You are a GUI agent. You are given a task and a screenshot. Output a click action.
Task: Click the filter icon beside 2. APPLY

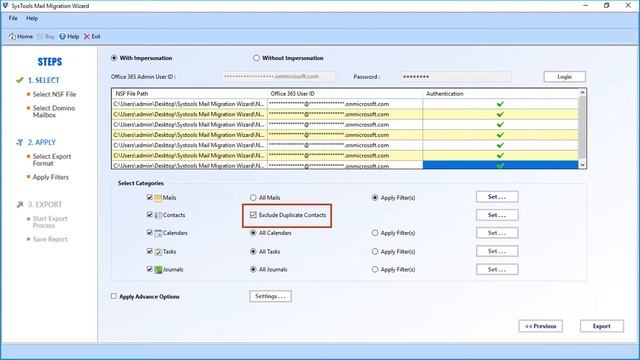click(20, 142)
